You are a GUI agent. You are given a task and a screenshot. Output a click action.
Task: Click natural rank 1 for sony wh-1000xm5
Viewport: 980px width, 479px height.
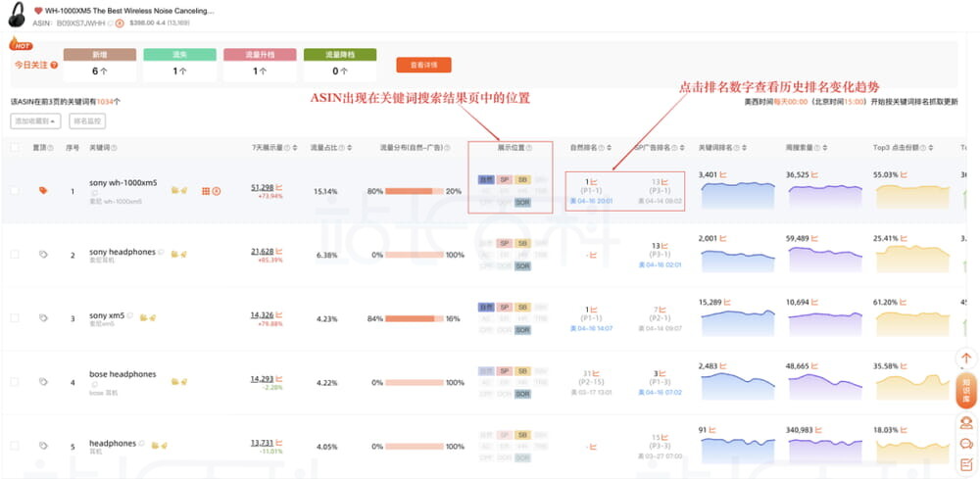(x=587, y=182)
